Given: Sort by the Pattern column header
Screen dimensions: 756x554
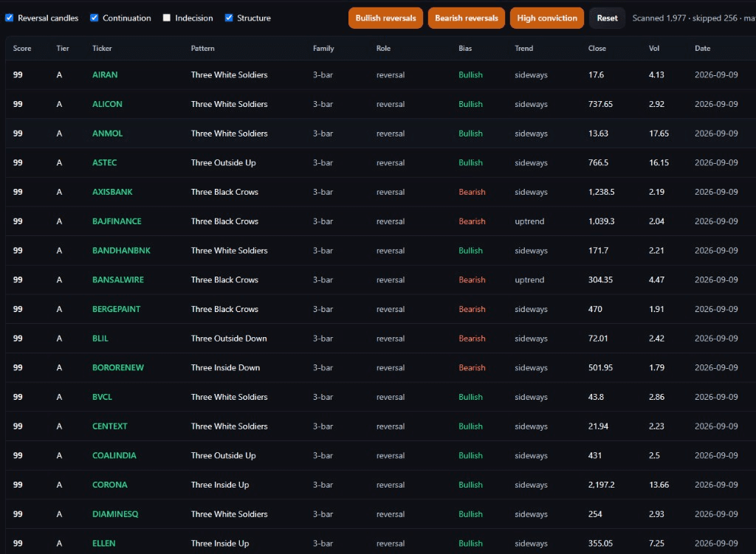Looking at the screenshot, I should point(202,48).
